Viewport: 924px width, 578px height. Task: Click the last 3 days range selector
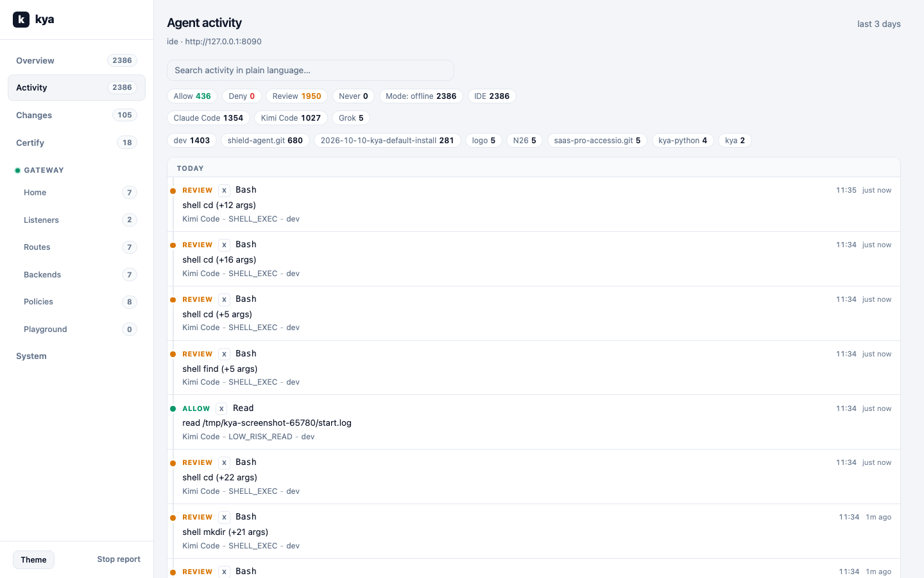[x=879, y=24]
